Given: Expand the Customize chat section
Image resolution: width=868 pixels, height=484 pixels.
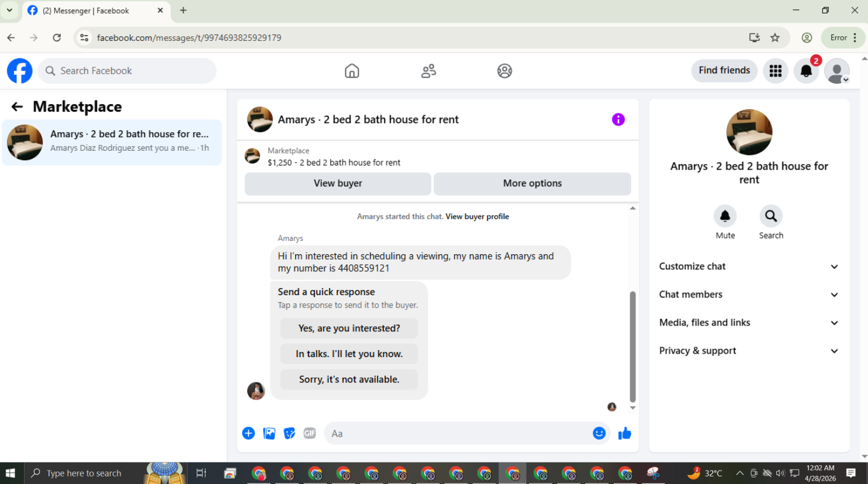Looking at the screenshot, I should 749,267.
